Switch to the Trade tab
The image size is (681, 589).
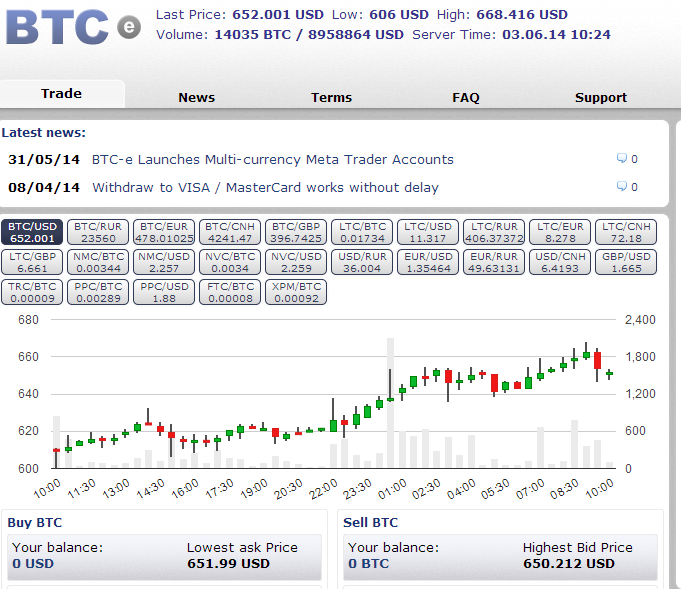(x=62, y=94)
